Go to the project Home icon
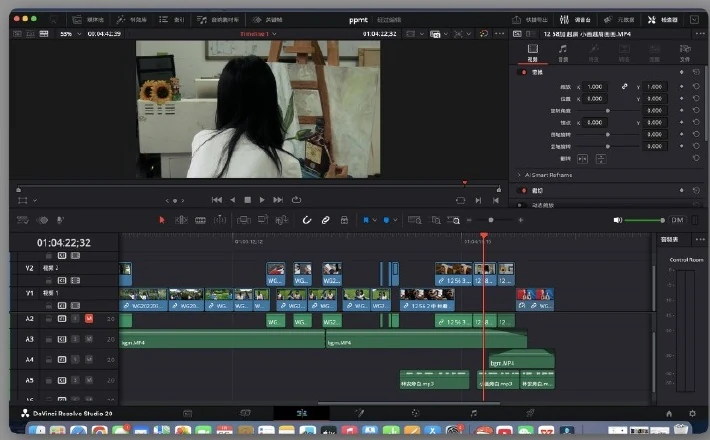The width and height of the screenshot is (710, 440). click(x=669, y=413)
